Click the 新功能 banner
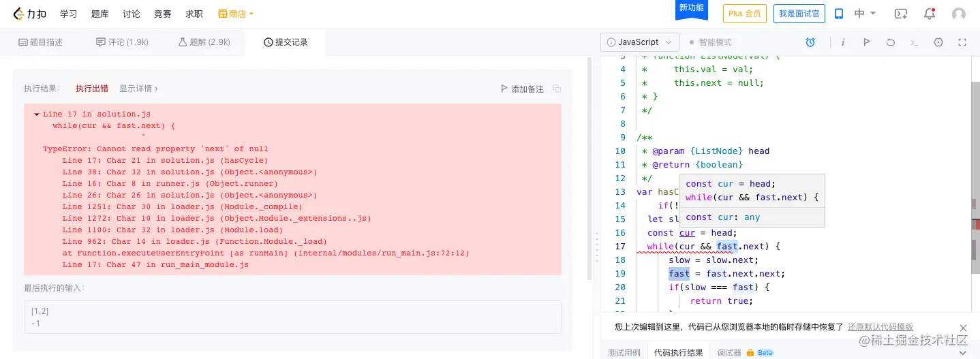The image size is (980, 359). coord(691,8)
